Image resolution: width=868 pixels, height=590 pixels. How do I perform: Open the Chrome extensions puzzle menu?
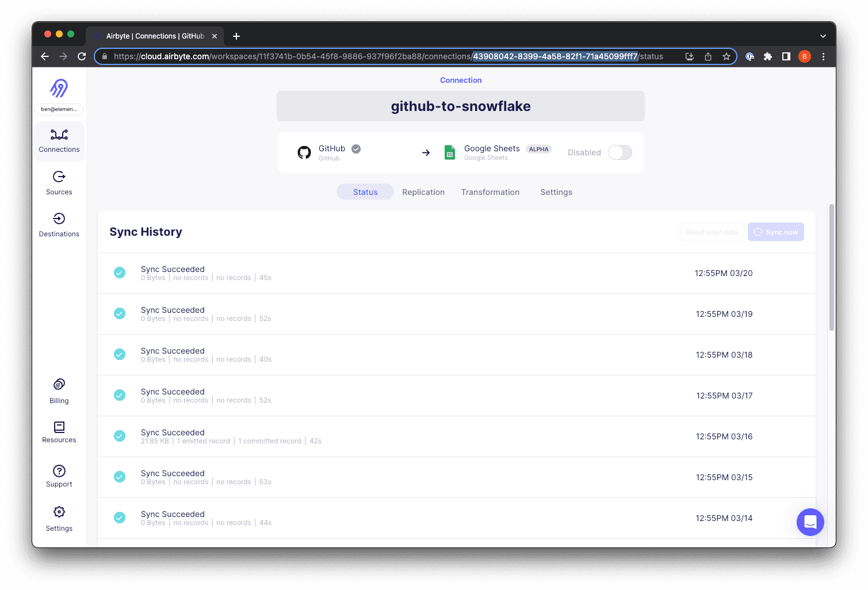pyautogui.click(x=768, y=56)
